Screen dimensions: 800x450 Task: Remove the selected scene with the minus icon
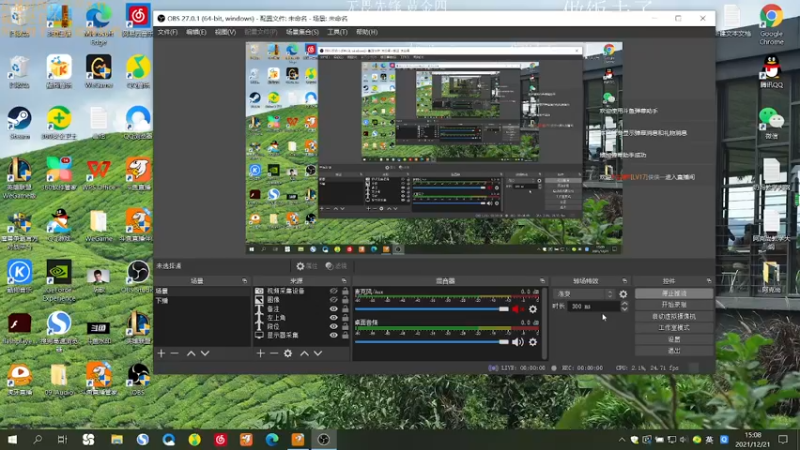(x=174, y=353)
